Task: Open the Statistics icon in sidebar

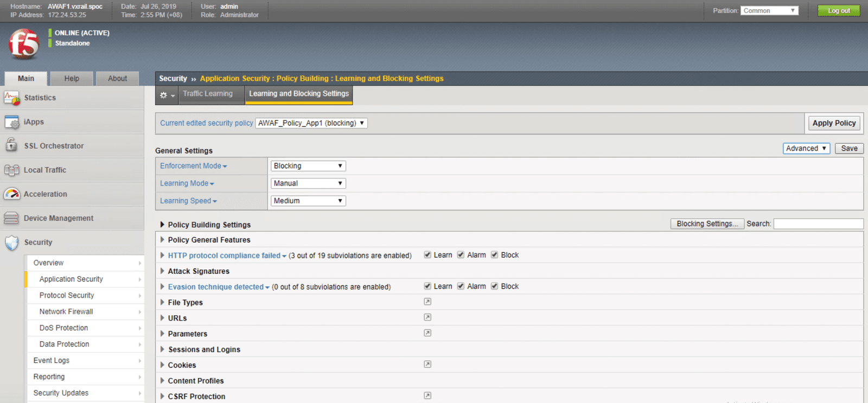Action: [11, 98]
